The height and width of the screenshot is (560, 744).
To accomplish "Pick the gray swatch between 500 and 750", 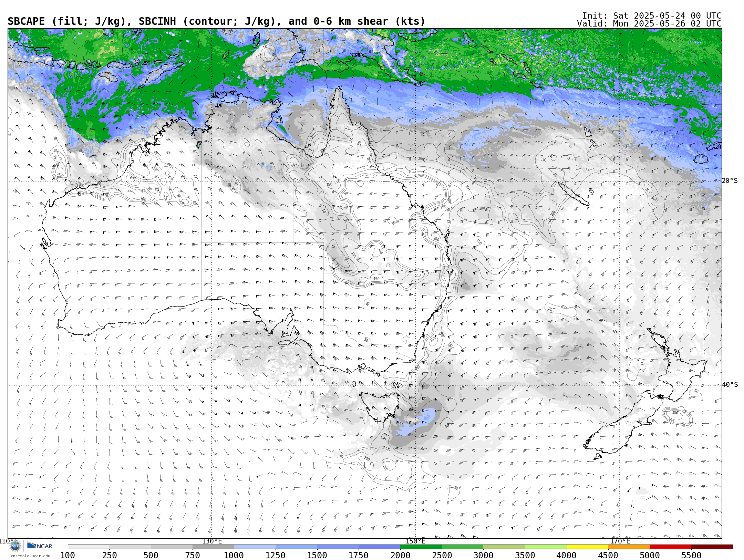I will pos(172,547).
